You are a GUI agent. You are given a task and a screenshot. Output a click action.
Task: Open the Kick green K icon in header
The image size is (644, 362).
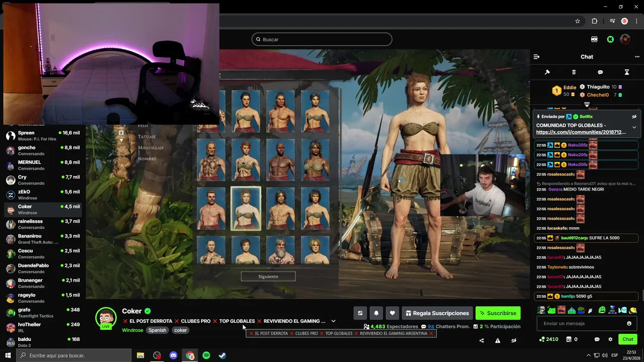tap(610, 39)
